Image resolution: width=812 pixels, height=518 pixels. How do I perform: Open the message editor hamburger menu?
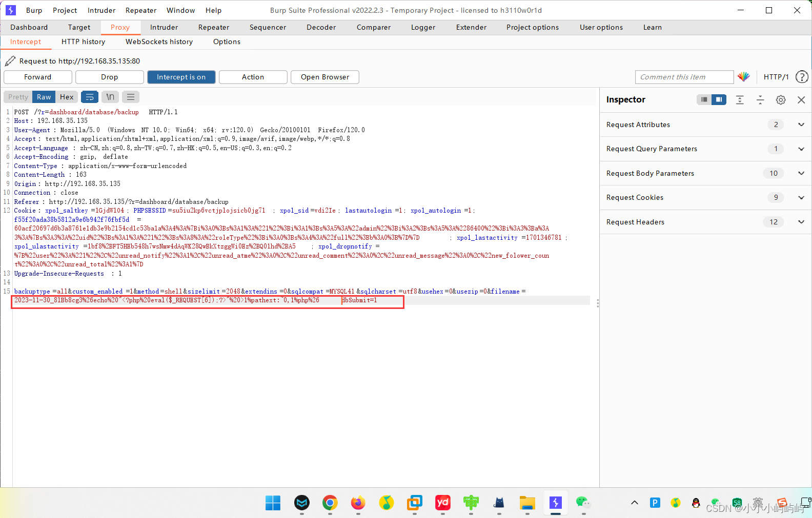click(x=131, y=97)
